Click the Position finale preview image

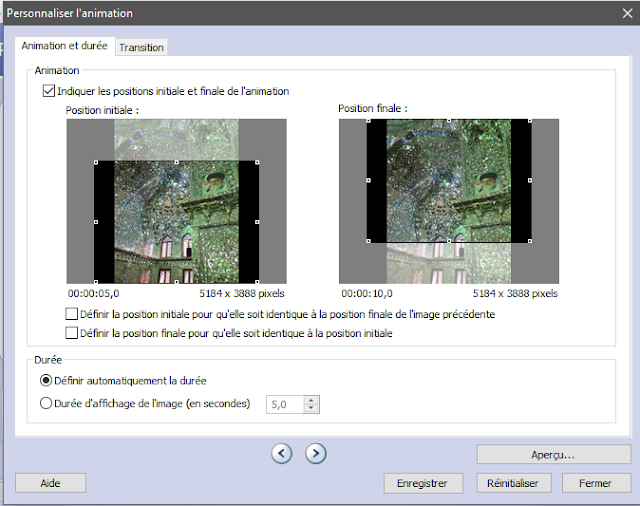[449, 201]
